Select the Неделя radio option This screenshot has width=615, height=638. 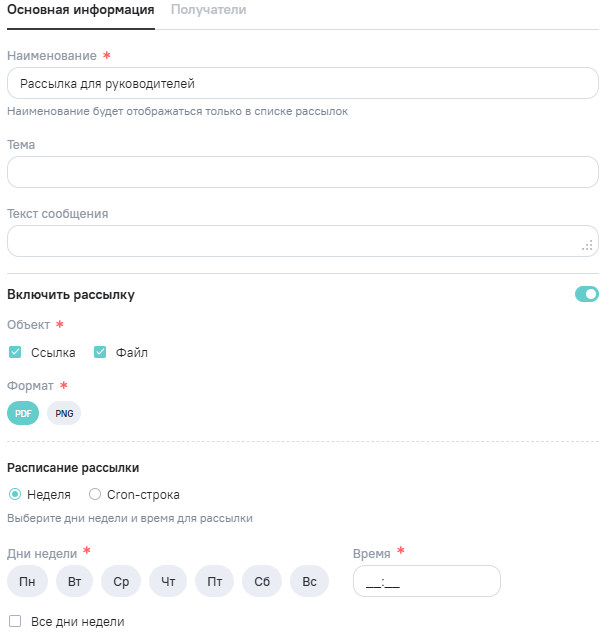tap(15, 494)
